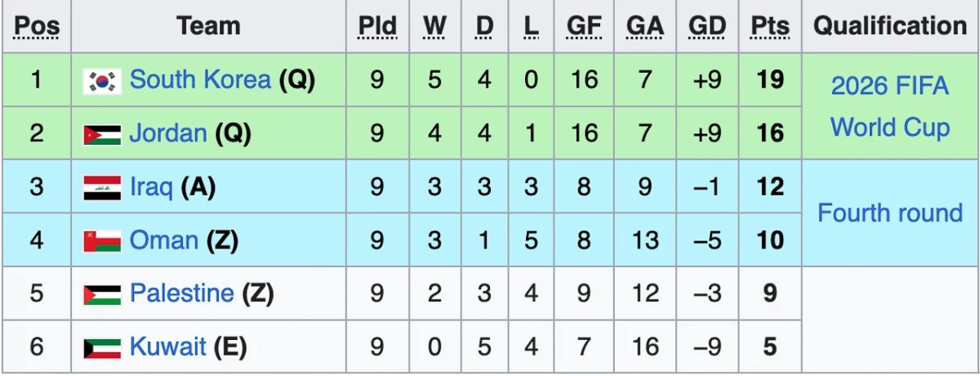This screenshot has height=376, width=980.
Task: Click the South Korea flag icon
Action: tap(102, 81)
